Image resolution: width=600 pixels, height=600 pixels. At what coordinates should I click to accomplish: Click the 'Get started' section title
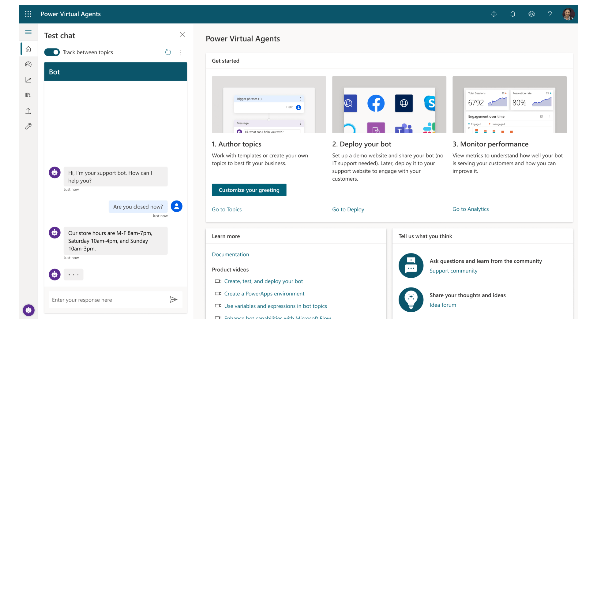(225, 61)
